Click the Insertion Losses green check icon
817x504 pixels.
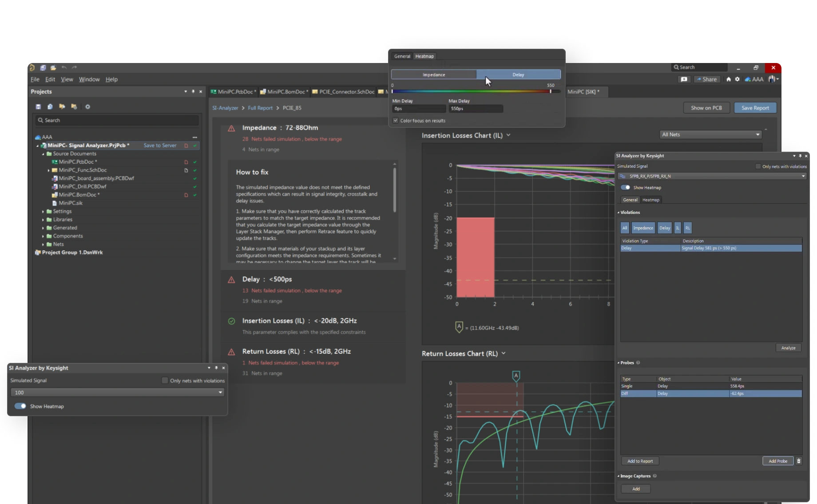click(231, 321)
